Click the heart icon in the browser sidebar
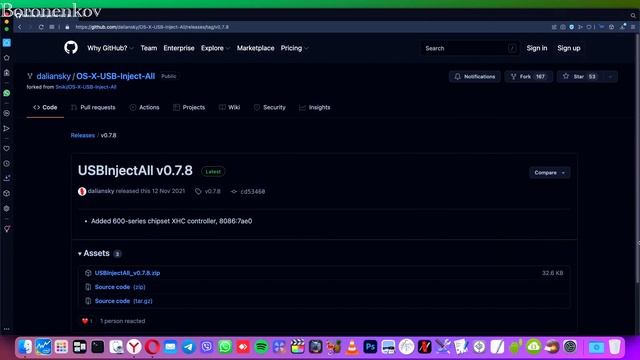Viewport: 640px width, 360px height. pos(7,149)
